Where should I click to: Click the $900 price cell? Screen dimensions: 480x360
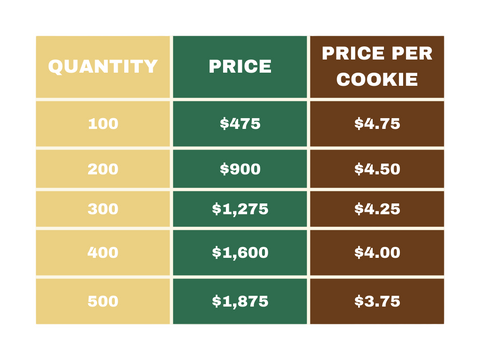point(240,169)
